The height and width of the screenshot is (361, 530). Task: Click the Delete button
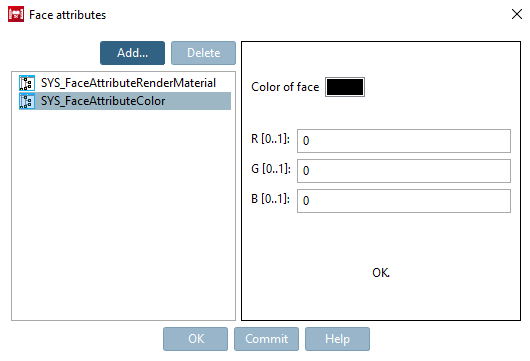pos(203,53)
